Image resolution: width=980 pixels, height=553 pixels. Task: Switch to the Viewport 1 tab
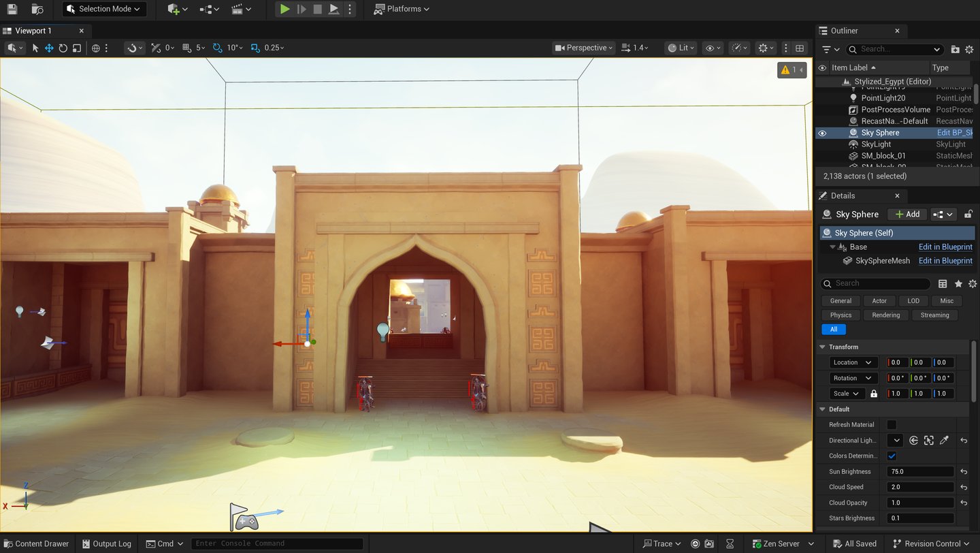33,31
